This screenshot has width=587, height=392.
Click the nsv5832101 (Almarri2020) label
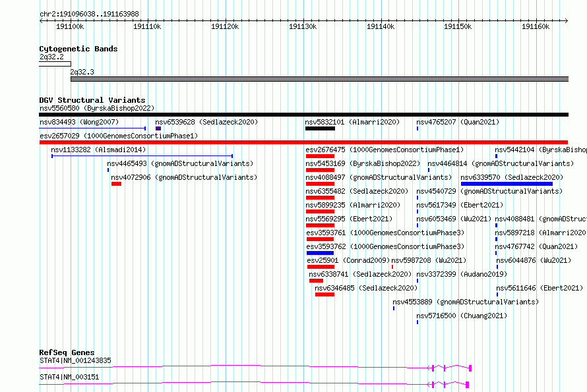(x=352, y=123)
